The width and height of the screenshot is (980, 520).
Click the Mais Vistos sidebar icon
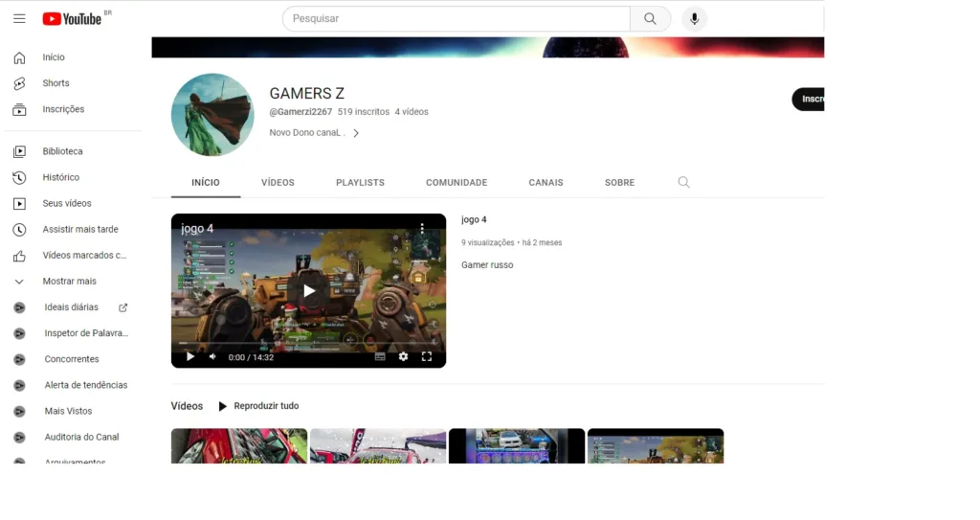(x=19, y=412)
